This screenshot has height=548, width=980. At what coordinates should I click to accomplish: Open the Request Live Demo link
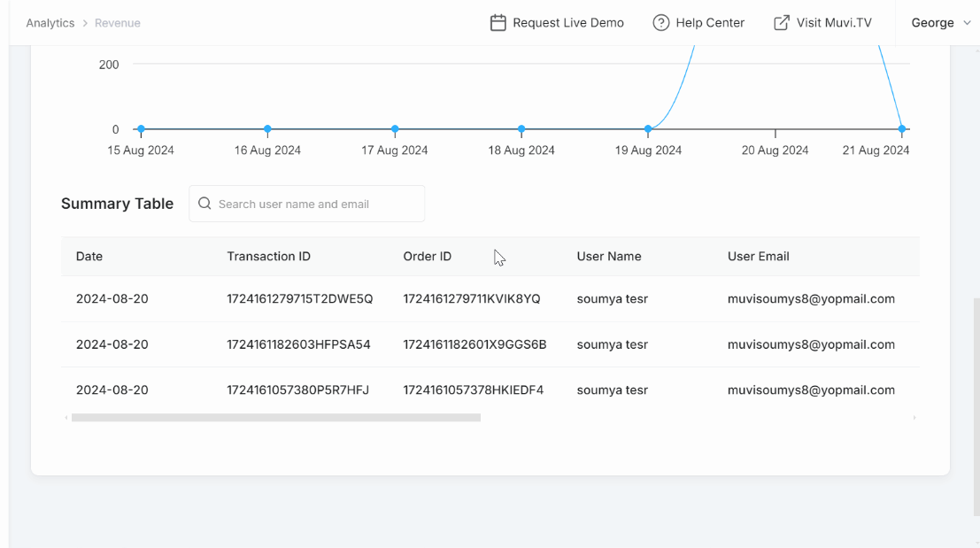(567, 23)
